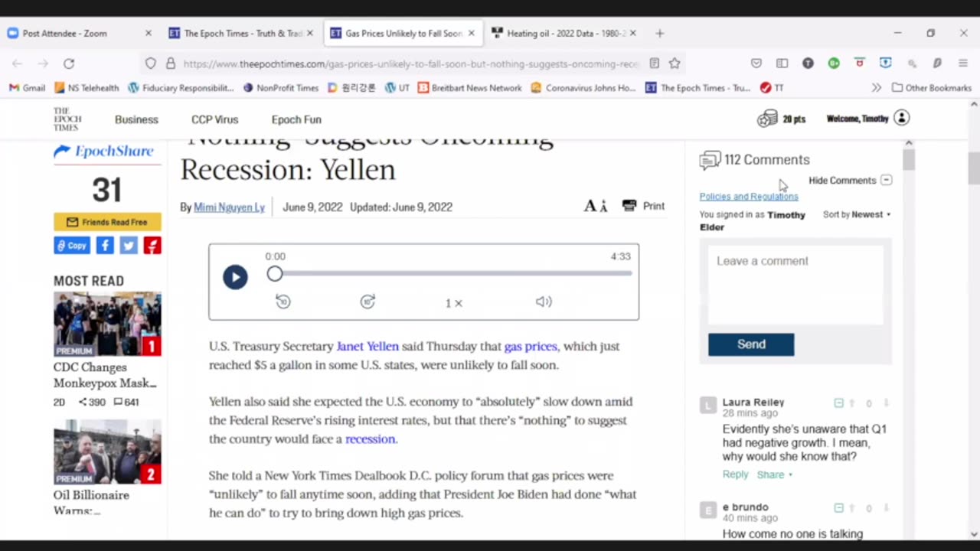The width and height of the screenshot is (980, 551).
Task: Open the Gmail bookmark
Action: point(27,88)
